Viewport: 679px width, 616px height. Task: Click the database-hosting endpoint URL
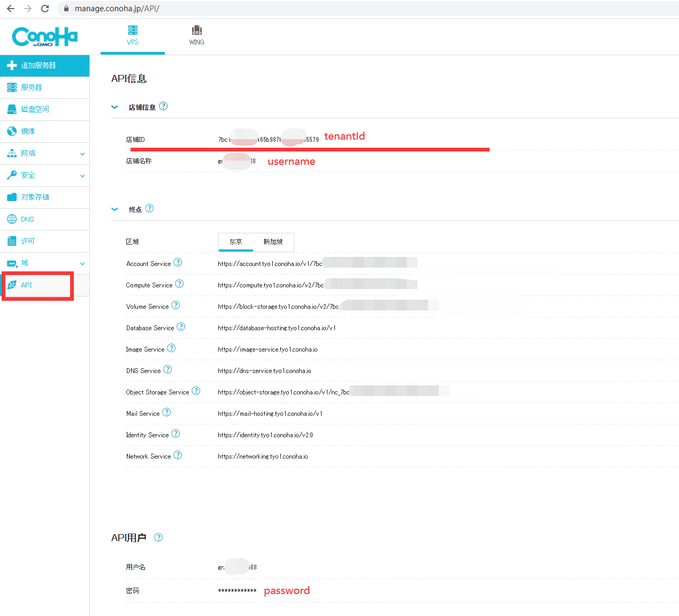(x=277, y=328)
